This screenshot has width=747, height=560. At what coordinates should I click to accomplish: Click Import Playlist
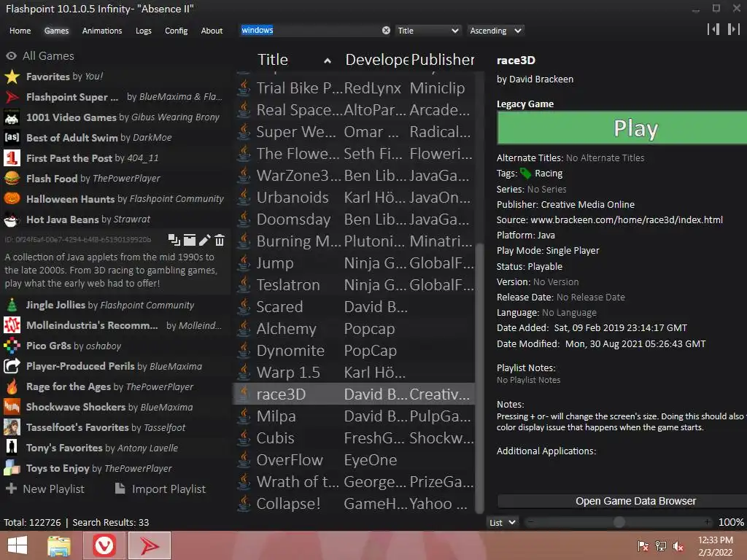160,489
